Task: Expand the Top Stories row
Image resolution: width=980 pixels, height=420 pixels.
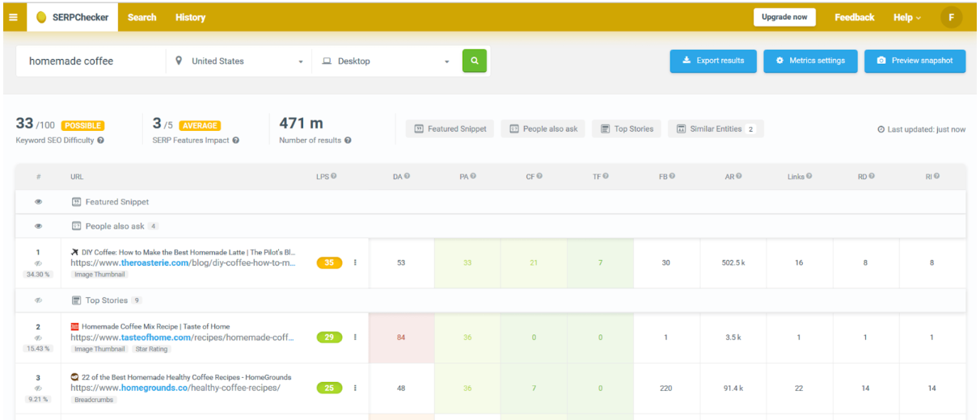Action: coord(490,300)
